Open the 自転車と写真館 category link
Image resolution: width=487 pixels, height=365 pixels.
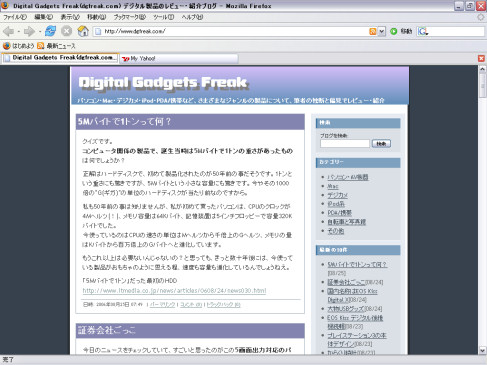tap(347, 222)
